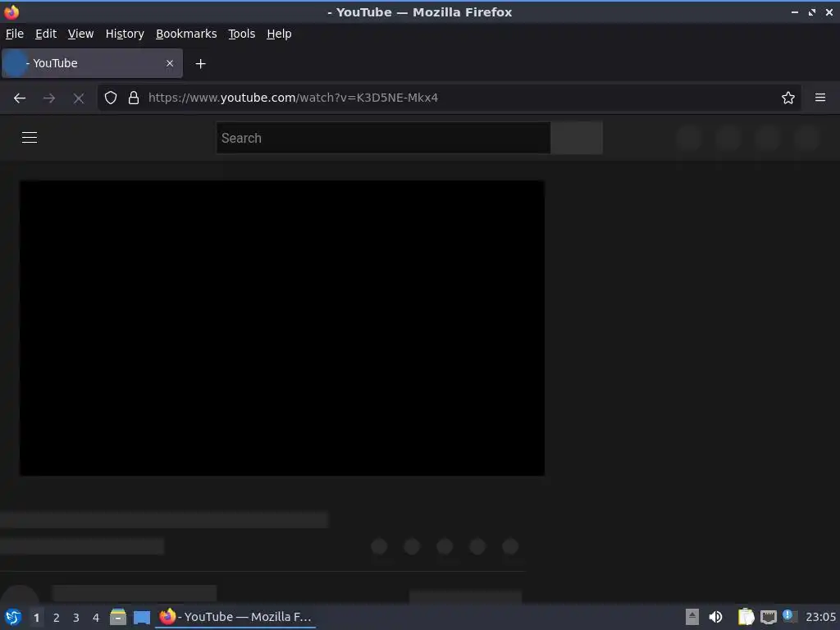Screen dimensions: 840x630
Task: Go back using the browser back arrow
Action: (x=20, y=98)
